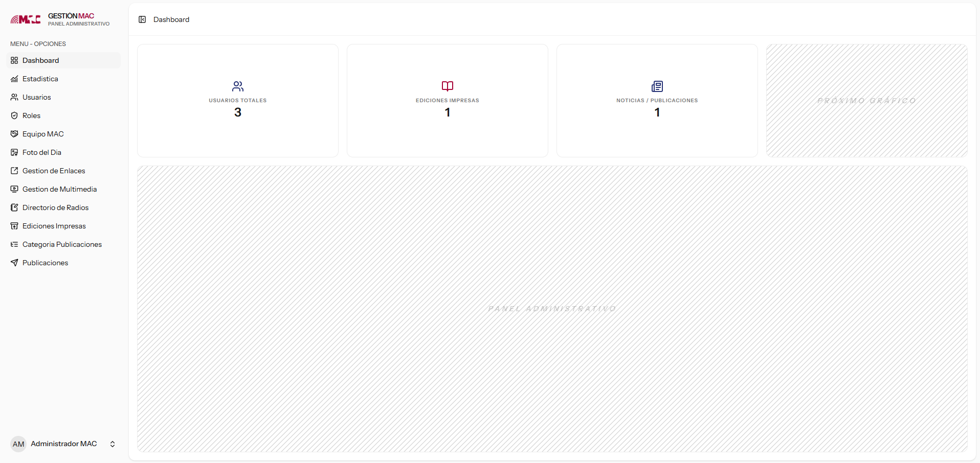Click the Gestion de Multimedia screen icon
Screen dimensions: 980x463
(x=14, y=189)
